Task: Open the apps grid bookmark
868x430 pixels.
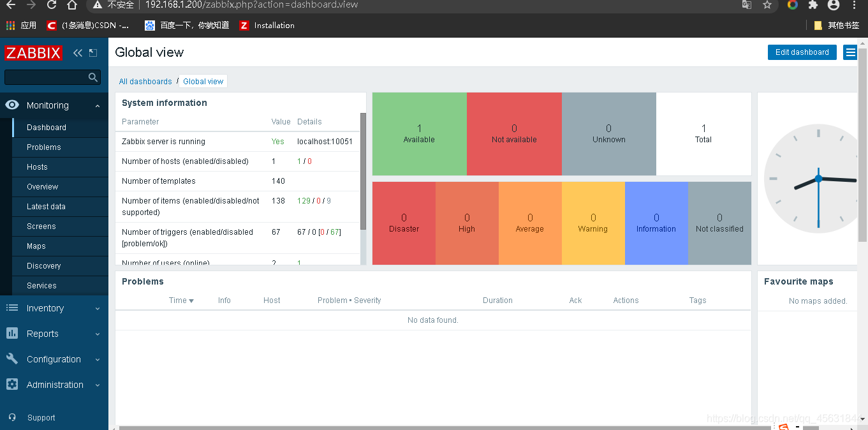Action: coord(21,26)
